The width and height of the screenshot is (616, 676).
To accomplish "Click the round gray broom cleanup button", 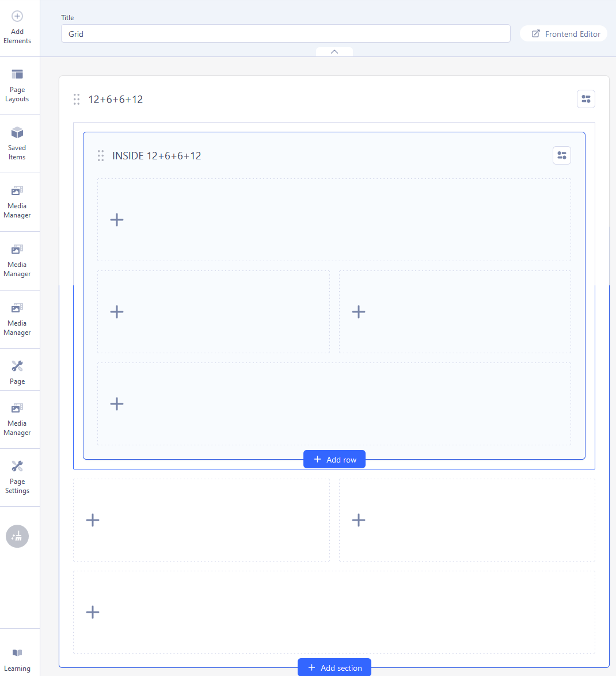I will click(x=17, y=536).
